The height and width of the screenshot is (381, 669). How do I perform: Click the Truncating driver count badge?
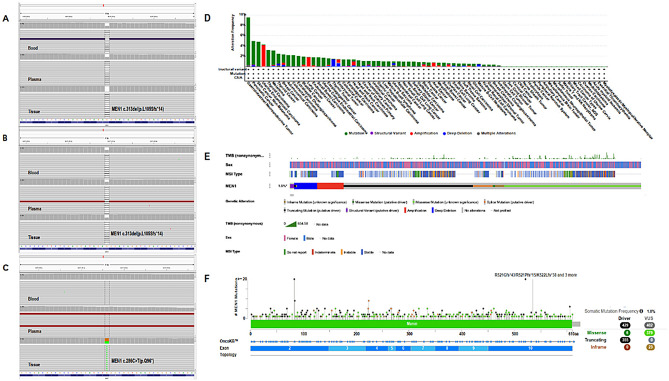click(x=626, y=340)
